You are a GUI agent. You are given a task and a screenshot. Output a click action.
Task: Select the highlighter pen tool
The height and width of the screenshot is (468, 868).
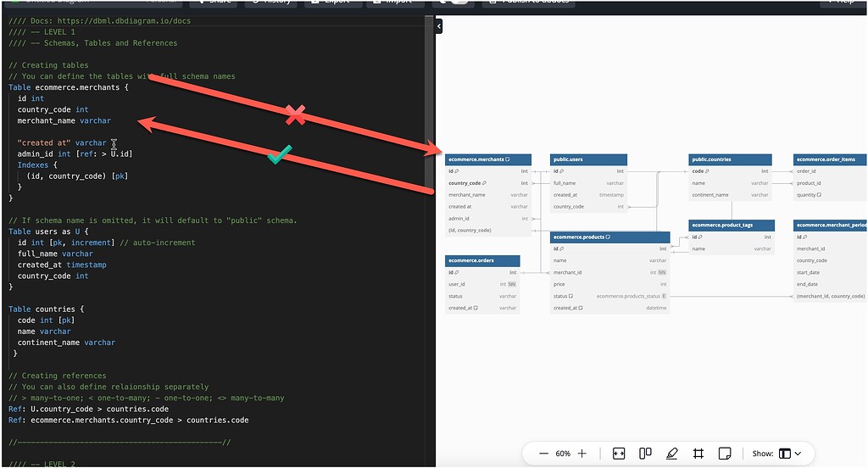coord(672,454)
